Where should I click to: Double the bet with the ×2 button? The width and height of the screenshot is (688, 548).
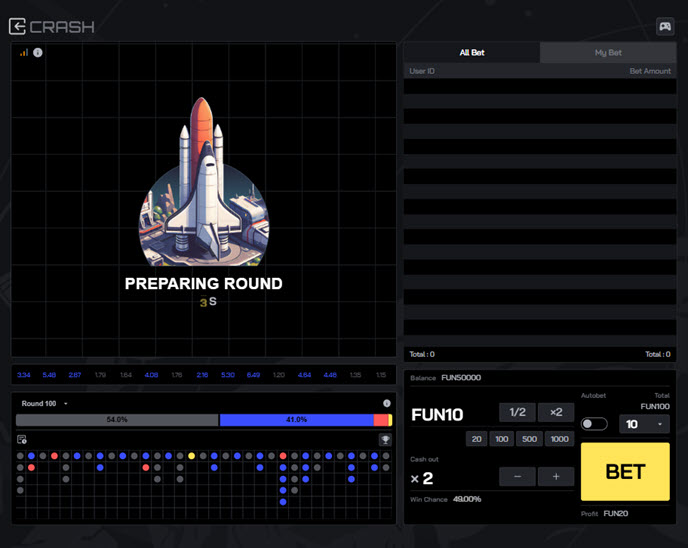[556, 412]
